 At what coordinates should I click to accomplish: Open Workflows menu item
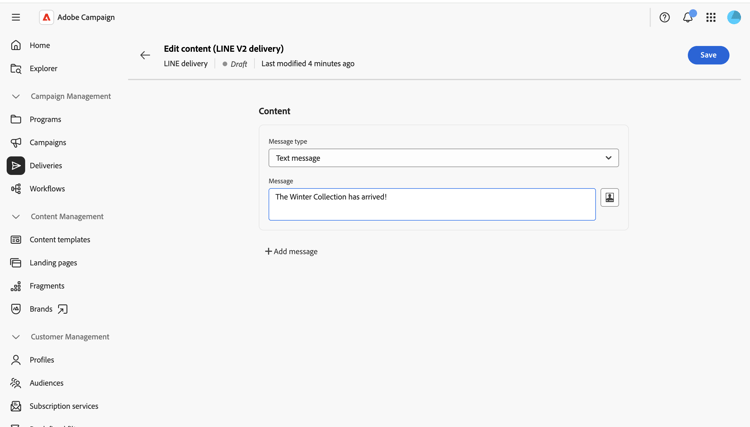tap(47, 188)
